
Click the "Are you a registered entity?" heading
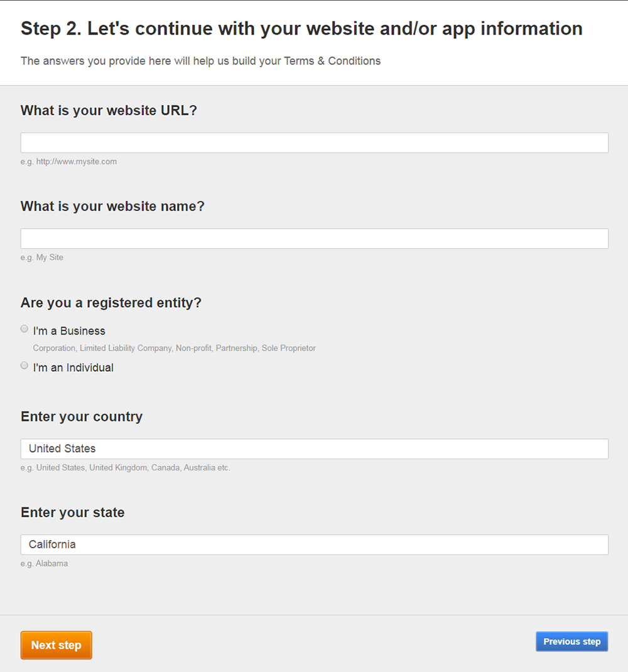(x=111, y=303)
